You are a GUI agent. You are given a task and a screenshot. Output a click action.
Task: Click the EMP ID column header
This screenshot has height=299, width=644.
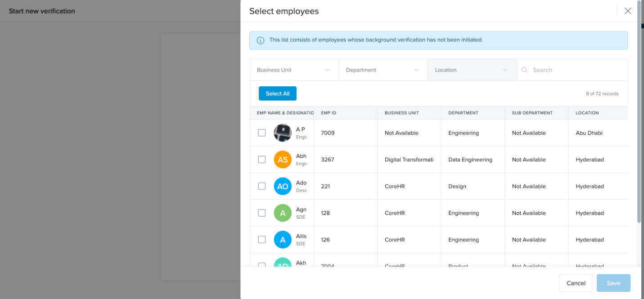tap(329, 113)
